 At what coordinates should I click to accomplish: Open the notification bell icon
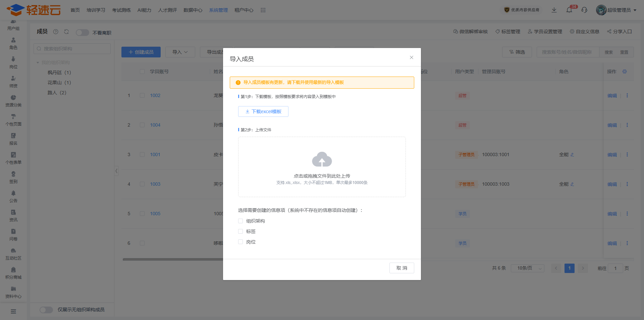(x=569, y=10)
